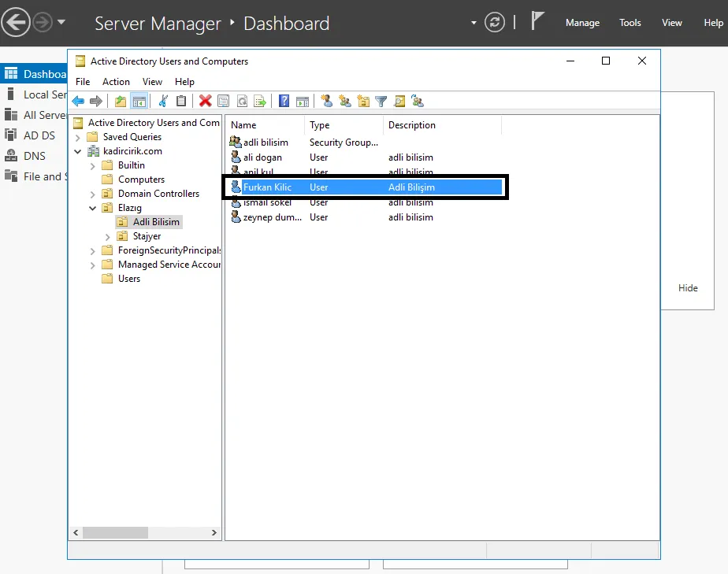Viewport: 728px width, 574px height.
Task: Click Add selected objects to group icon
Action: point(418,101)
